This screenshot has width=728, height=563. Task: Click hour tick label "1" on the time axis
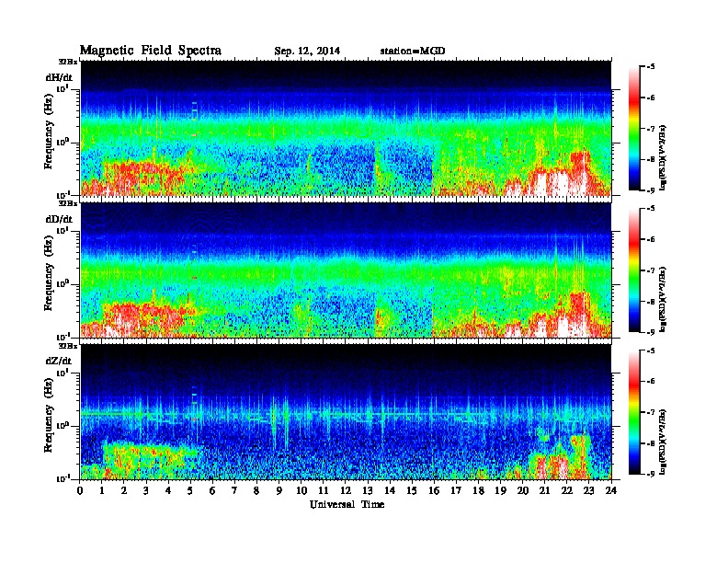click(102, 490)
